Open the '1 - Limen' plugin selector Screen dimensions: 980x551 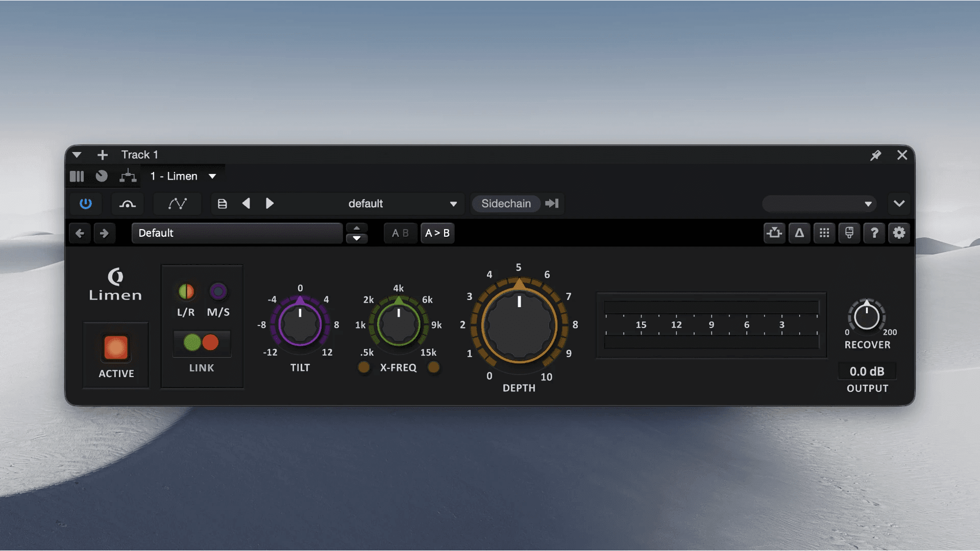point(183,176)
